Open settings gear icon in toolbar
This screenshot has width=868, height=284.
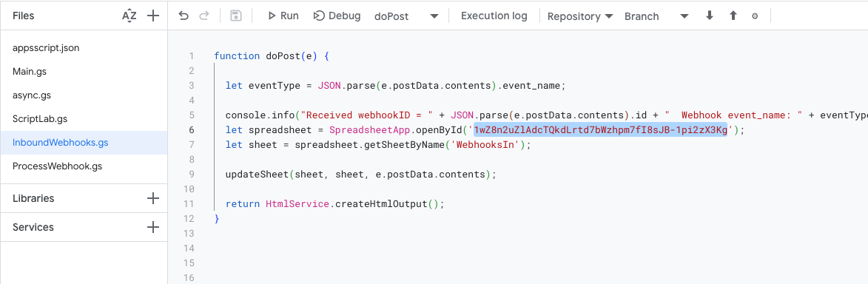[755, 16]
